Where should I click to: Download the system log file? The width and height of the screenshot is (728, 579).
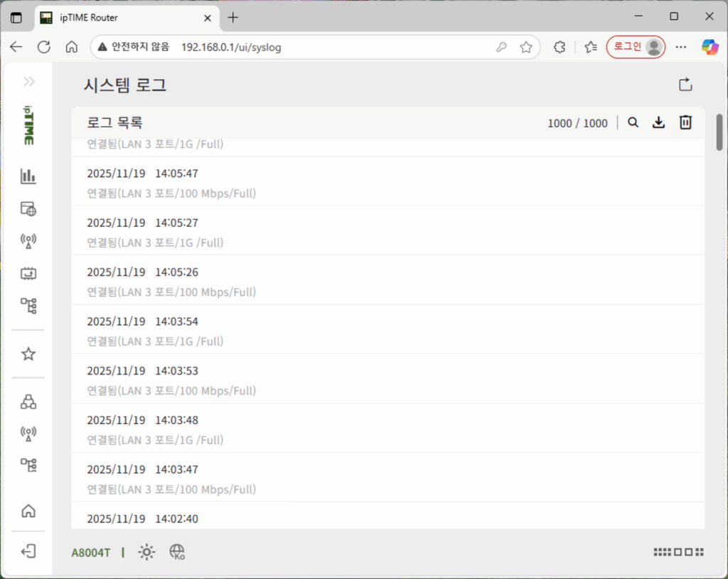pyautogui.click(x=659, y=123)
